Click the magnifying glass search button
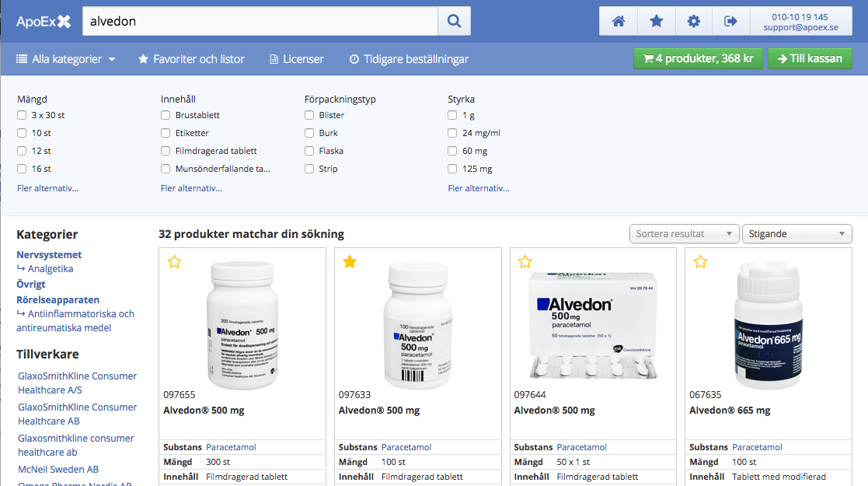The width and height of the screenshot is (868, 486). tap(454, 21)
